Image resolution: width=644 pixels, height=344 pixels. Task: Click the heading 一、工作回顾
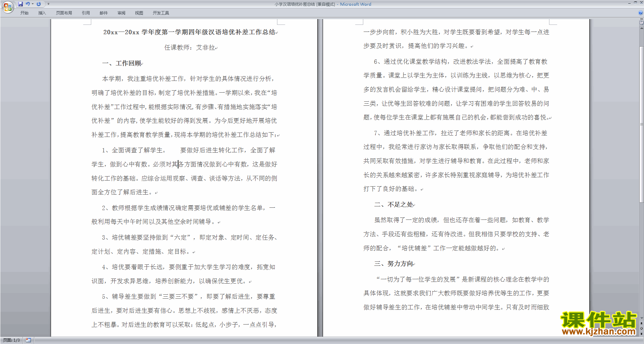[x=122, y=63]
